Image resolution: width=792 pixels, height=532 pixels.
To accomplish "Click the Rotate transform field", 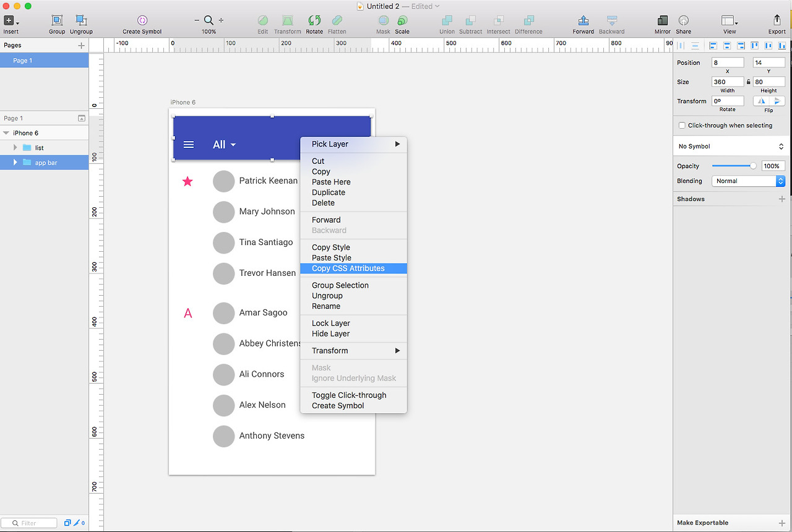I will click(728, 101).
